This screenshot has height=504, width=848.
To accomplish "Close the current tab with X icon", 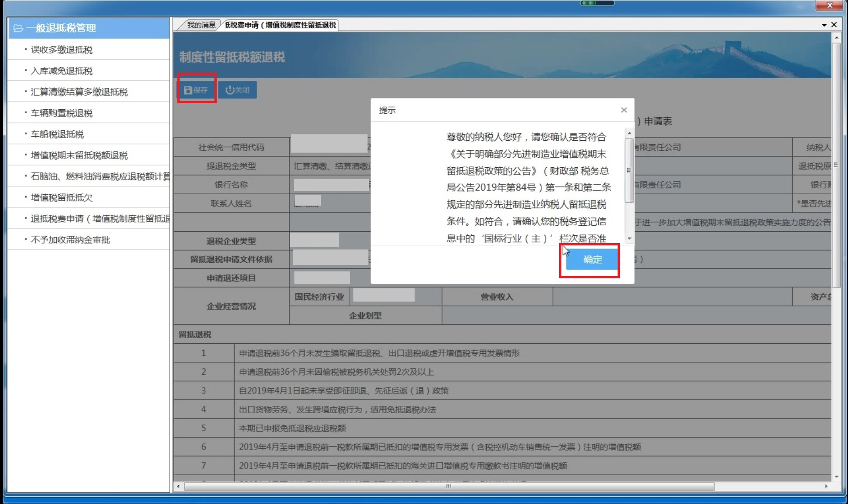I will [x=834, y=25].
